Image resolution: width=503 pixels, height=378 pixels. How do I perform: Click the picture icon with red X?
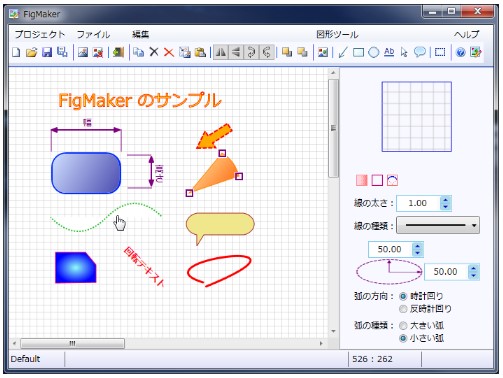[x=98, y=52]
